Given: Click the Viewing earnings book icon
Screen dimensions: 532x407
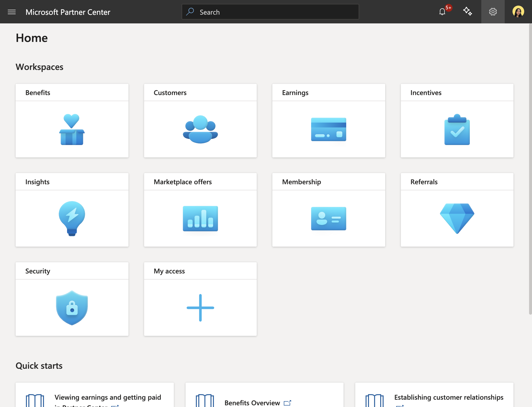Looking at the screenshot, I should click(35, 401).
